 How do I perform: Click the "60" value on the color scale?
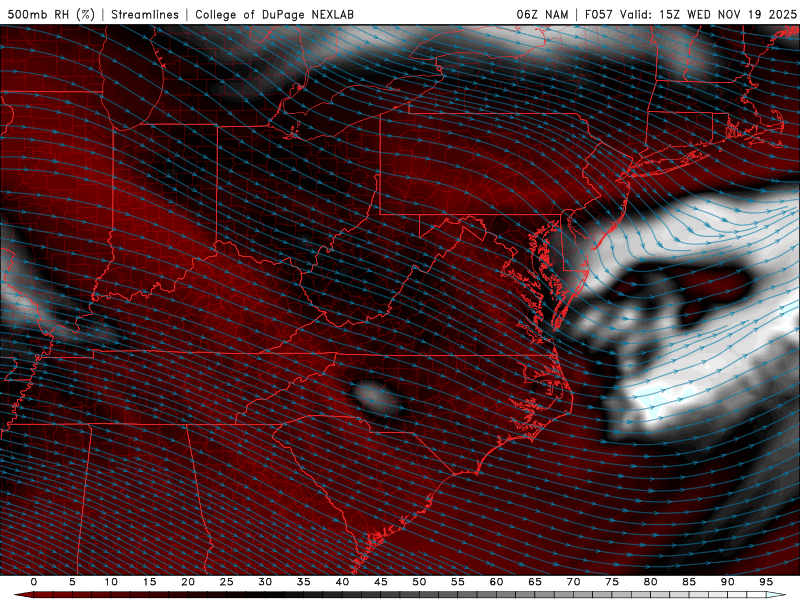496,582
